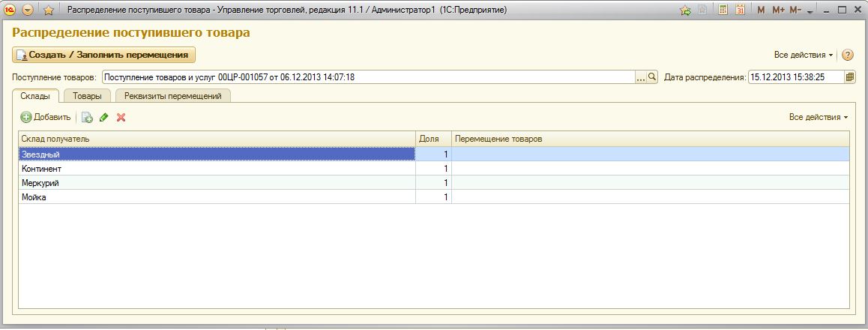Viewport: 868px width, 330px height.
Task: Click the plain M memory button
Action: (761, 10)
